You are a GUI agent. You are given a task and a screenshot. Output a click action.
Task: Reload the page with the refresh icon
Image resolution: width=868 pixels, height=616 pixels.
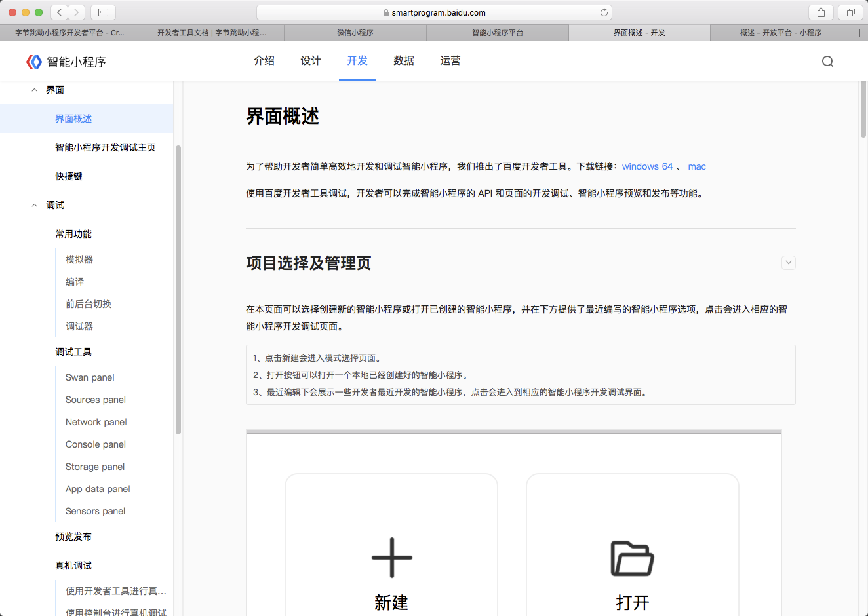click(x=604, y=12)
